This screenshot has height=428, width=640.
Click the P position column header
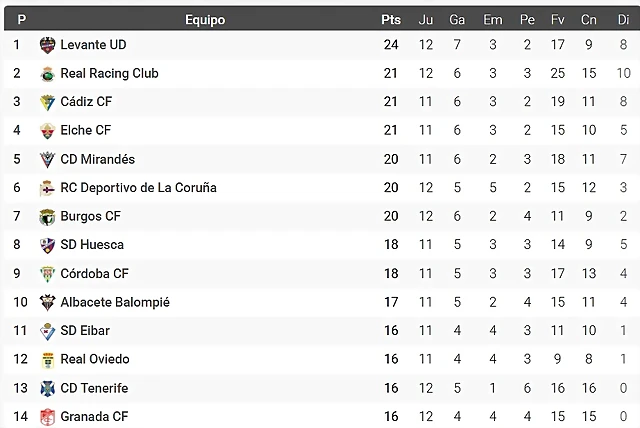tap(22, 20)
